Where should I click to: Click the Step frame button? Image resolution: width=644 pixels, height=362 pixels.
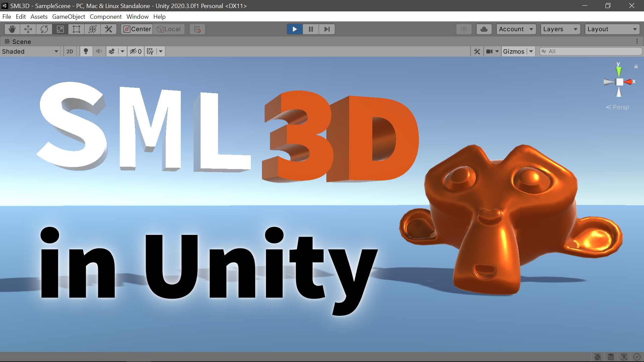click(x=327, y=29)
